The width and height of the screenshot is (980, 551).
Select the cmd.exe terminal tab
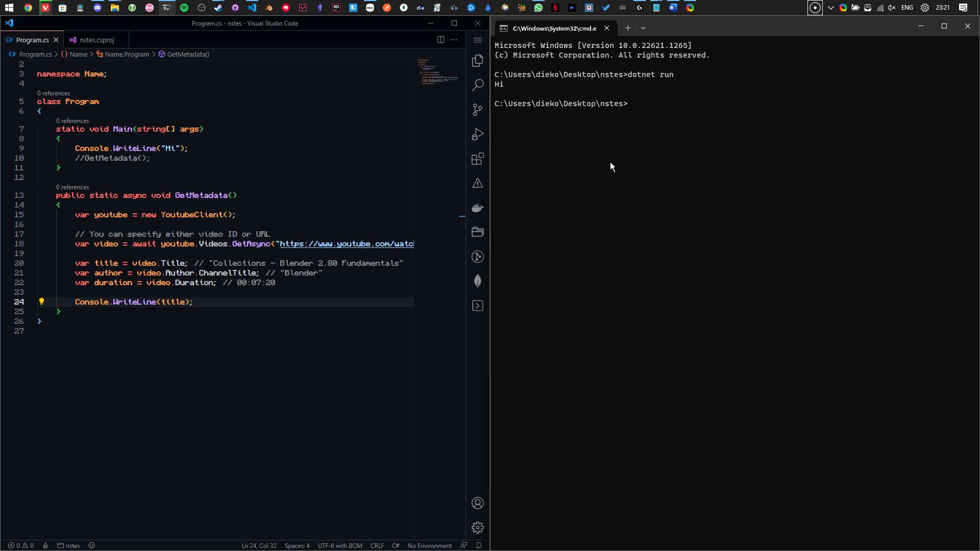554,28
